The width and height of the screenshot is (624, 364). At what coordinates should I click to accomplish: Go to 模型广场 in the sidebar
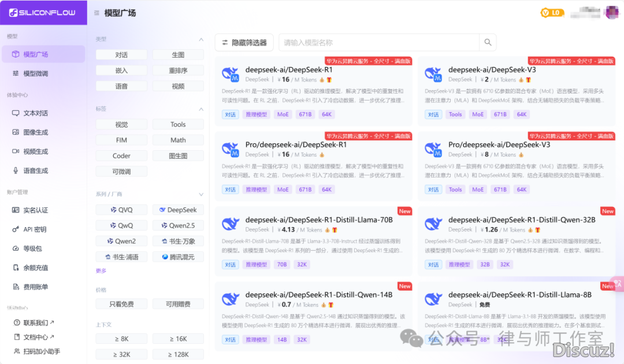43,54
